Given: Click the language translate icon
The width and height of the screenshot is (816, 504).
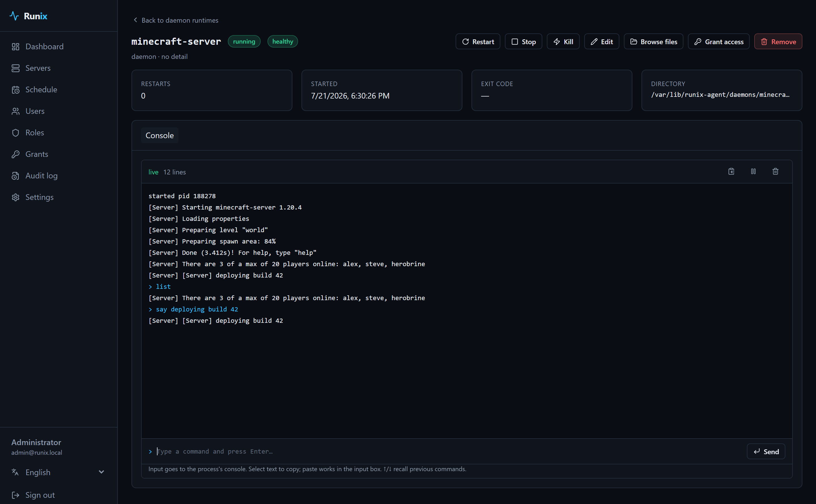Looking at the screenshot, I should [x=15, y=472].
